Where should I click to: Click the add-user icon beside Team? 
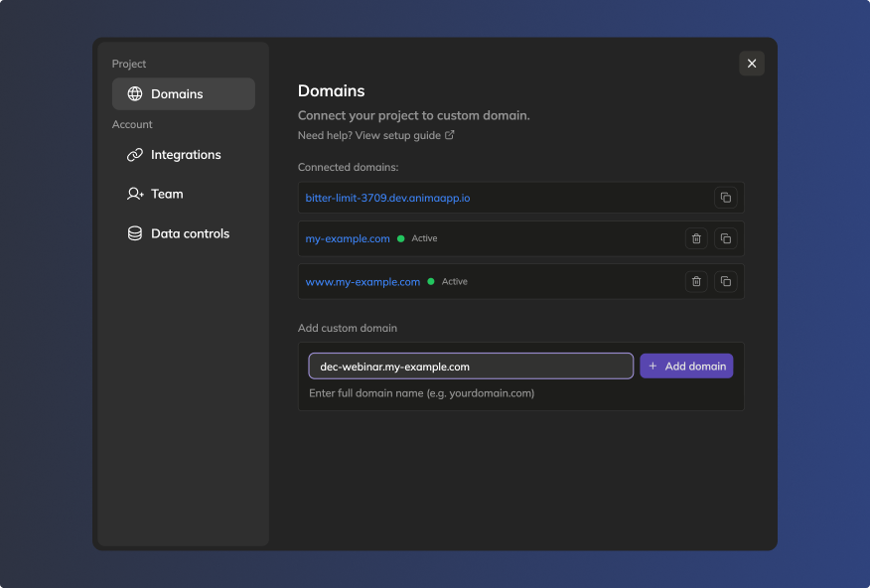[135, 194]
